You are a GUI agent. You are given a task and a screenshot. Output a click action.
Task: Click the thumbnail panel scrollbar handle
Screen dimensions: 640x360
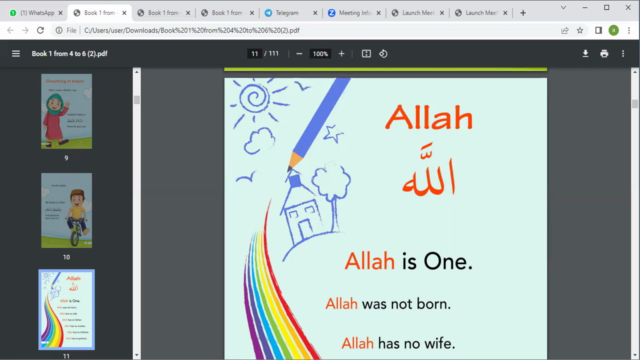pos(137,100)
